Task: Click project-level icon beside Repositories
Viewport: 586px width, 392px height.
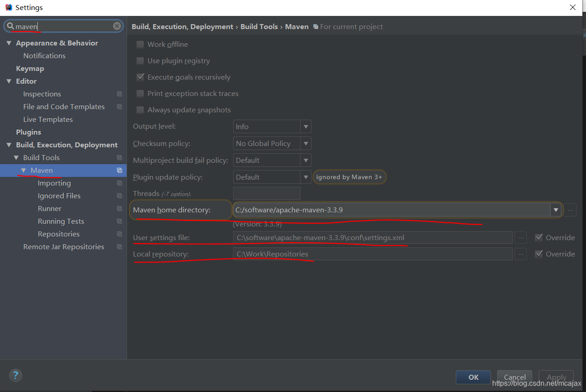Action: (119, 234)
